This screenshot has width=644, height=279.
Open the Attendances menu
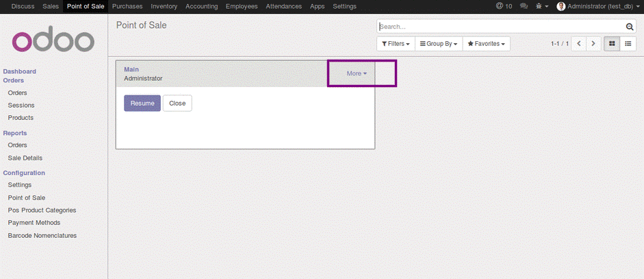coord(284,6)
